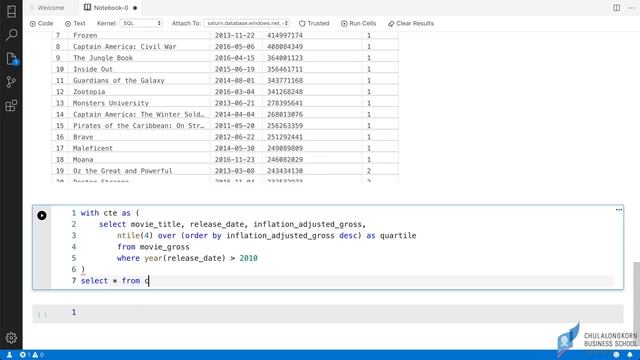Click the release date 2013-11-22

click(x=234, y=36)
